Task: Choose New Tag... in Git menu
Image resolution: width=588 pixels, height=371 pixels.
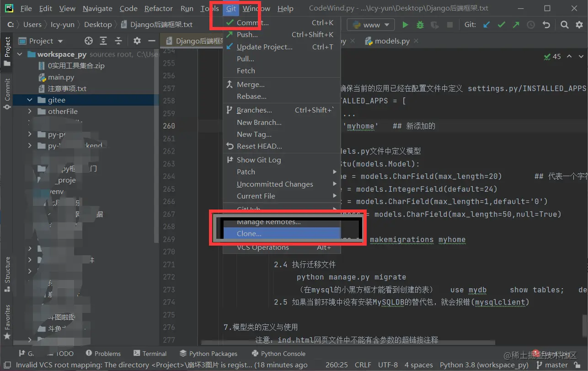Action: [x=282, y=134]
